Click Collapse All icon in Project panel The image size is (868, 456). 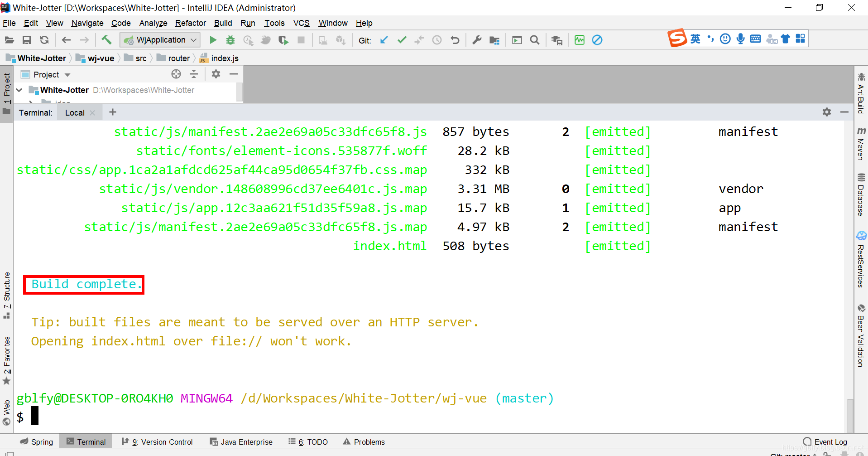coord(194,74)
